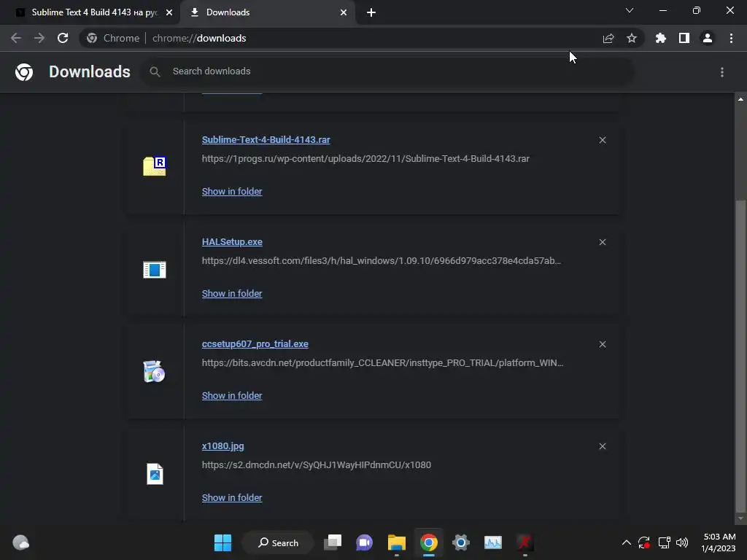Open the Sublime-Text-4-Build-4143.rar file link
747x560 pixels.
coord(266,139)
